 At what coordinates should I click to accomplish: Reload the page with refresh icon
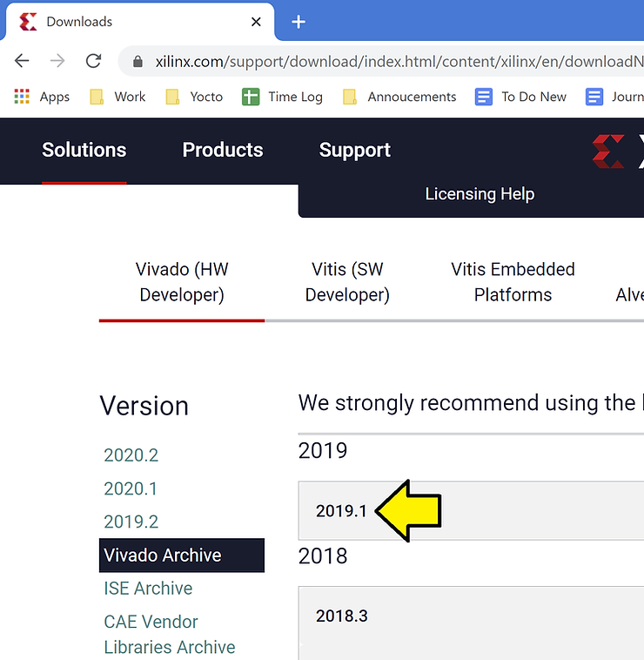[93, 61]
